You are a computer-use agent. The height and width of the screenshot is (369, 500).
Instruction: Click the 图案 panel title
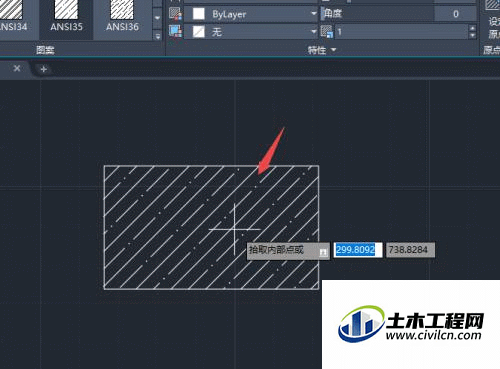45,50
